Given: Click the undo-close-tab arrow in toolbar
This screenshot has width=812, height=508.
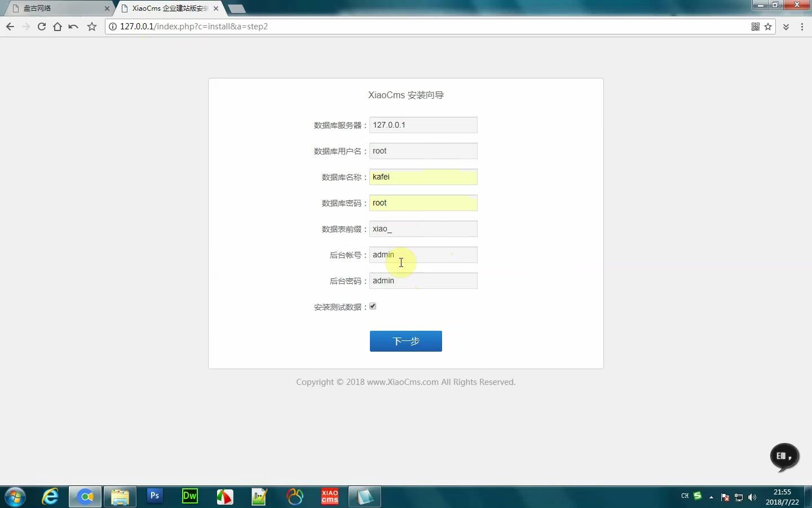Looking at the screenshot, I should point(73,27).
